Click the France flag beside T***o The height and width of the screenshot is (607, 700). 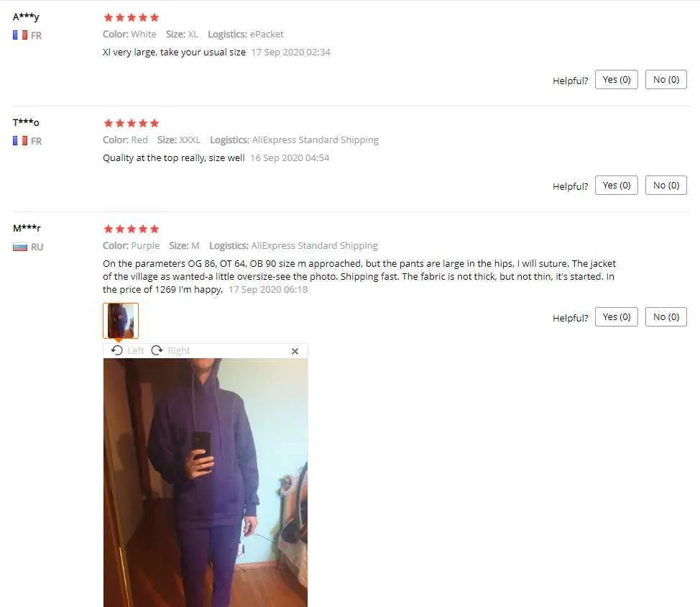pos(20,141)
